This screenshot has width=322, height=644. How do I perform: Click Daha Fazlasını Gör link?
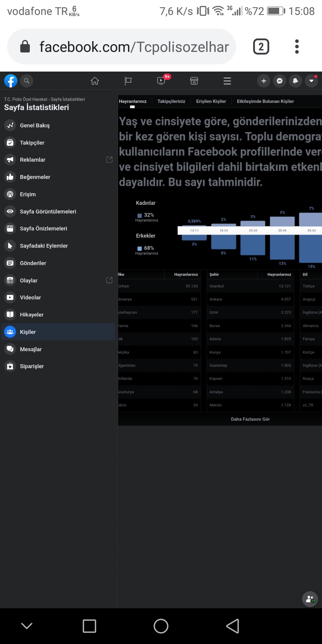tap(250, 419)
